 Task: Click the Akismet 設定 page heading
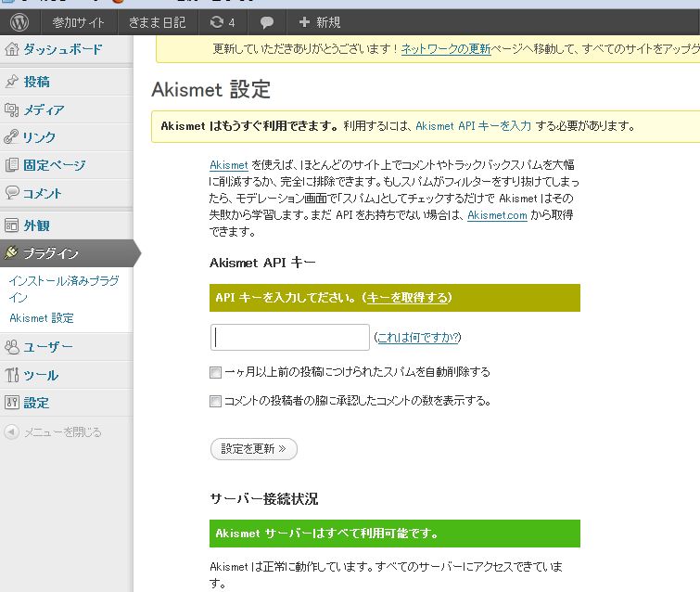210,89
